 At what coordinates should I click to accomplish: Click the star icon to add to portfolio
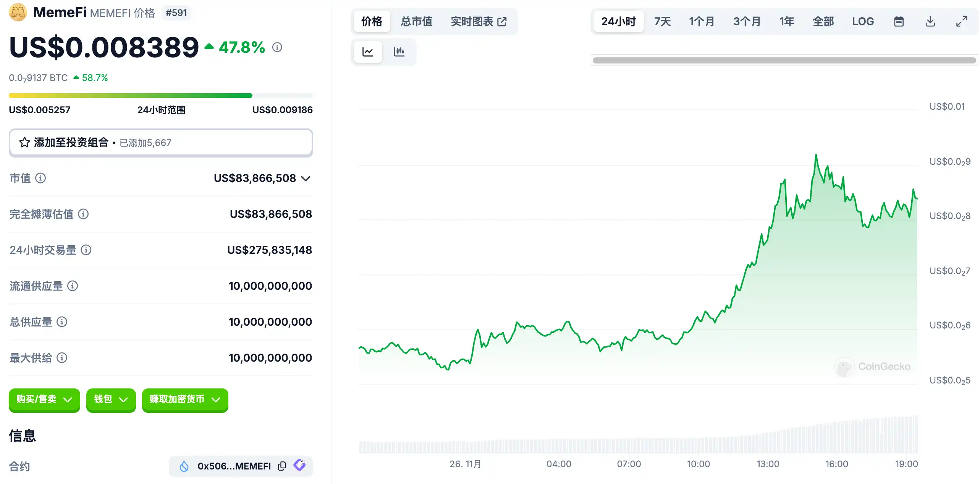[x=24, y=143]
